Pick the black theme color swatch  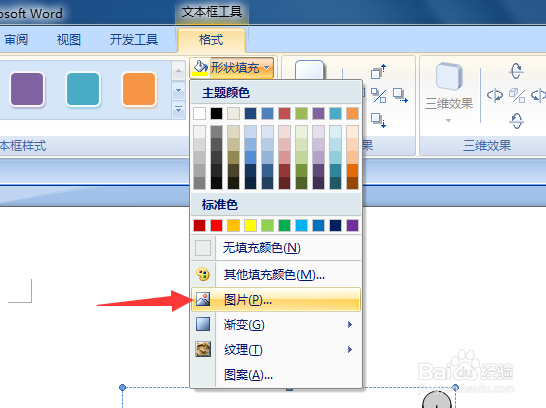216,113
